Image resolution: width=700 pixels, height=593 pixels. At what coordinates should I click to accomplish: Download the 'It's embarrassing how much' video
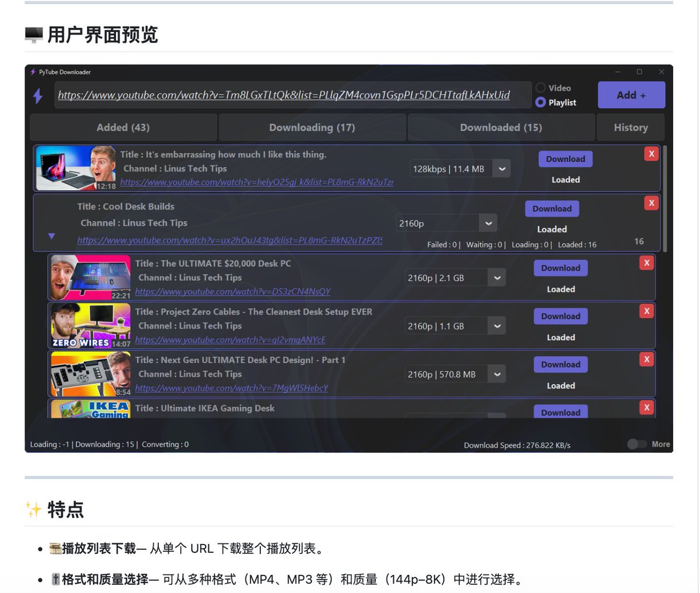coord(565,159)
